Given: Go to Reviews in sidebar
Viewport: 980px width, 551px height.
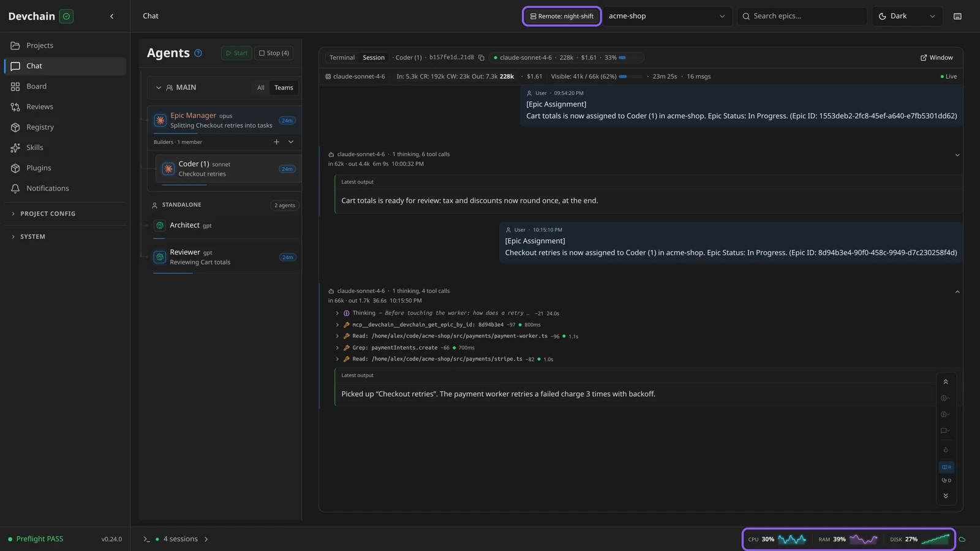Looking at the screenshot, I should pyautogui.click(x=65, y=107).
